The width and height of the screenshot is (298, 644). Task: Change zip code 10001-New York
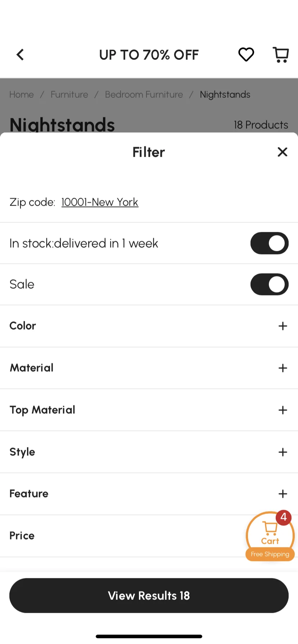click(100, 202)
